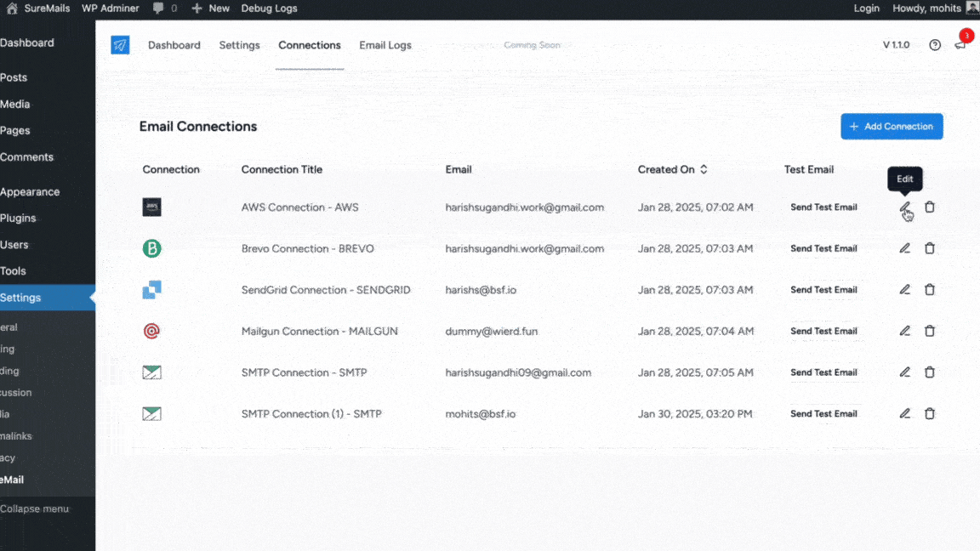The height and width of the screenshot is (551, 980).
Task: Sort connections by Created On
Action: tap(704, 170)
